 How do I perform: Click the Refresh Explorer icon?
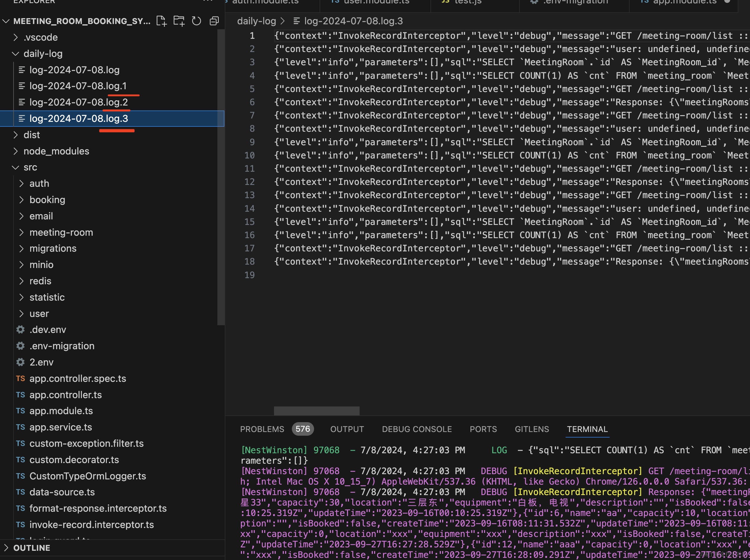tap(197, 21)
